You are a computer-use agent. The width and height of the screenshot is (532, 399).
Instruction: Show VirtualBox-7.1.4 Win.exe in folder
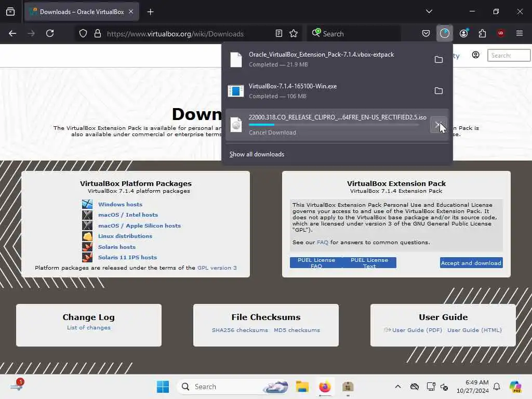pos(438,91)
